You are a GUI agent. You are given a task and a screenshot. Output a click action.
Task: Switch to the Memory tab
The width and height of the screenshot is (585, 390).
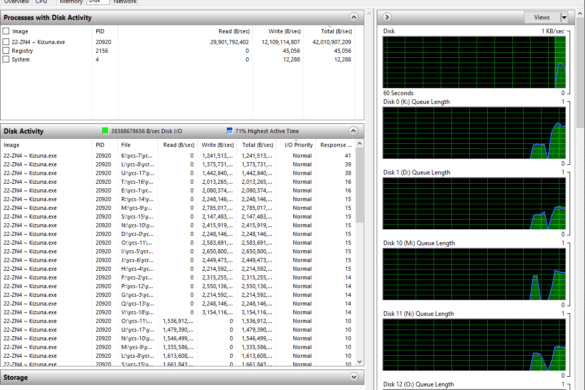pyautogui.click(x=71, y=2)
